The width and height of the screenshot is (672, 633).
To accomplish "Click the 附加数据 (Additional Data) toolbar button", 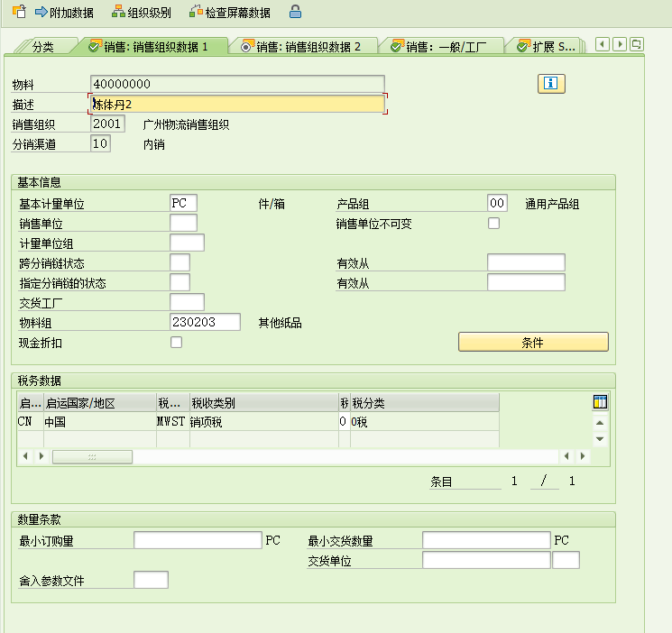I will coord(63,13).
